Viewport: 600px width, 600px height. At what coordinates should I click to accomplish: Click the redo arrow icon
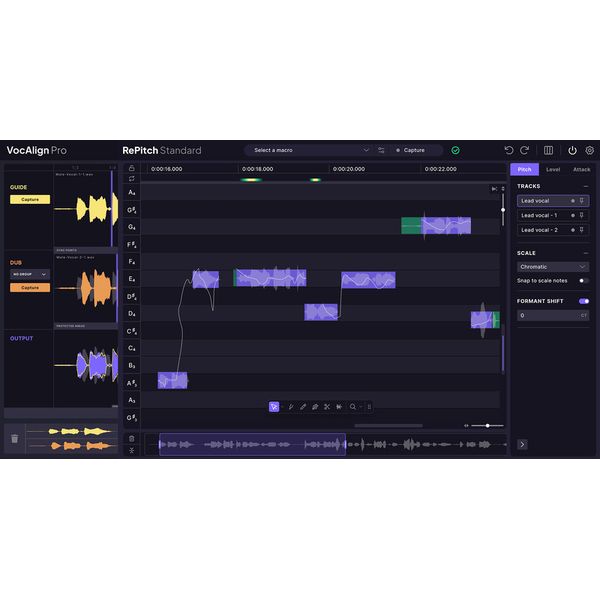(525, 150)
